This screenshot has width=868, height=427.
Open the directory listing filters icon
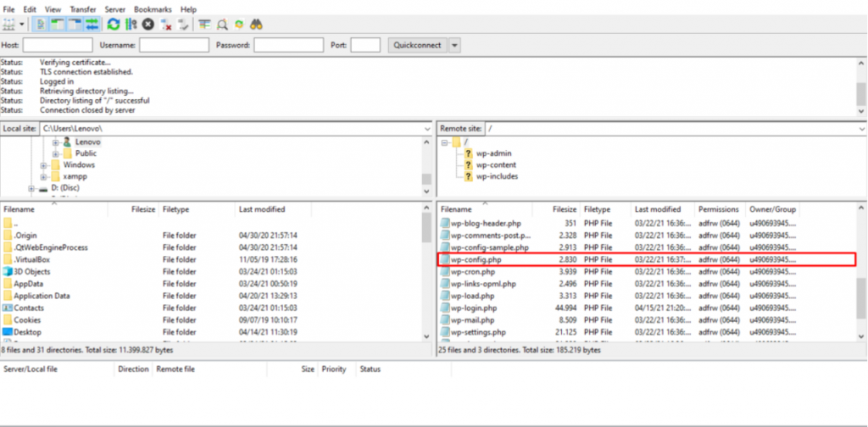(x=204, y=25)
